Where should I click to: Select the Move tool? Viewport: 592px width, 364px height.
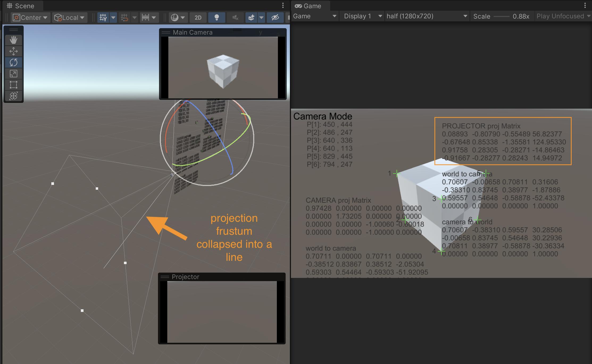coord(14,51)
